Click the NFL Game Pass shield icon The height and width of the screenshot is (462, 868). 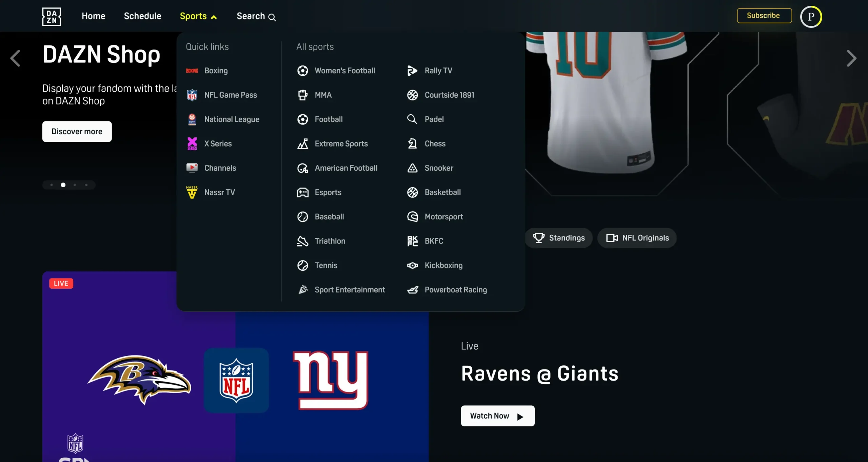point(192,95)
